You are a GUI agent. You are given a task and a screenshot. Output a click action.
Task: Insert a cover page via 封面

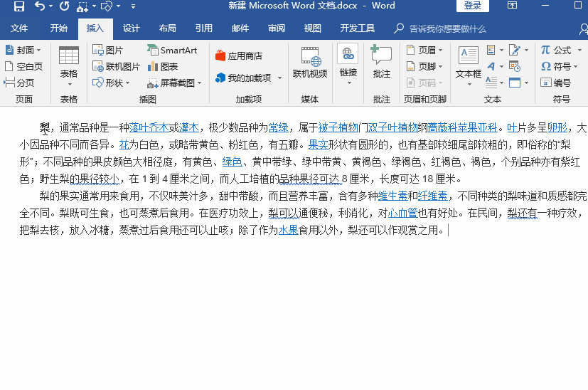click(23, 50)
